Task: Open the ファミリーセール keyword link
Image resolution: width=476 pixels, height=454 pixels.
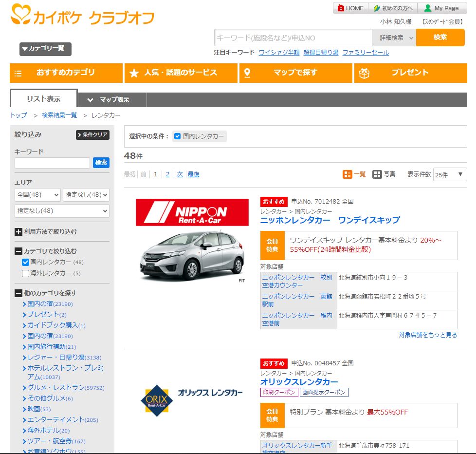Action: (366, 53)
